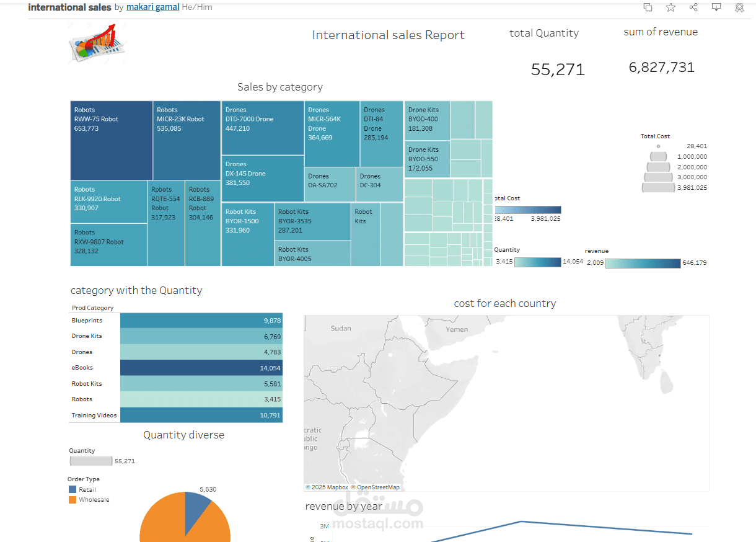Select the Wholesale order type legend swatch
756x542 pixels.
pos(72,499)
